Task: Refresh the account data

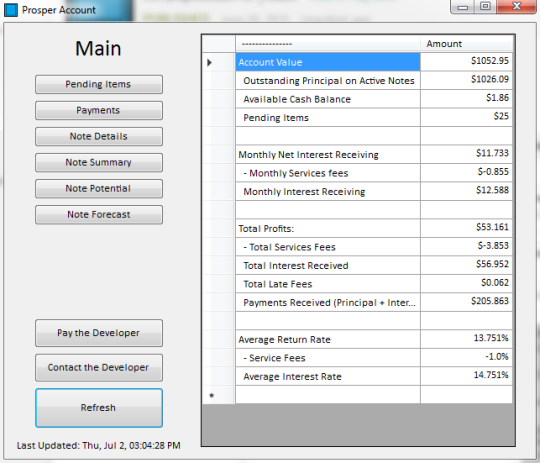Action: click(x=98, y=408)
